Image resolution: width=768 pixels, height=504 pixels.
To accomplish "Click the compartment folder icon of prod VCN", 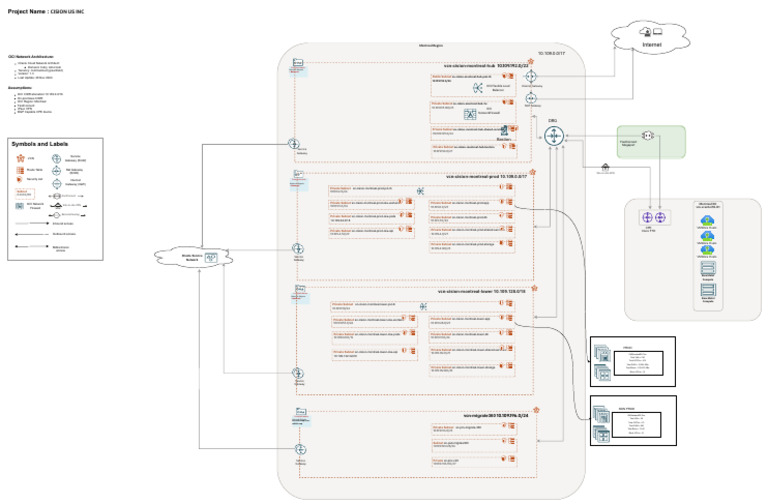I will point(298,174).
